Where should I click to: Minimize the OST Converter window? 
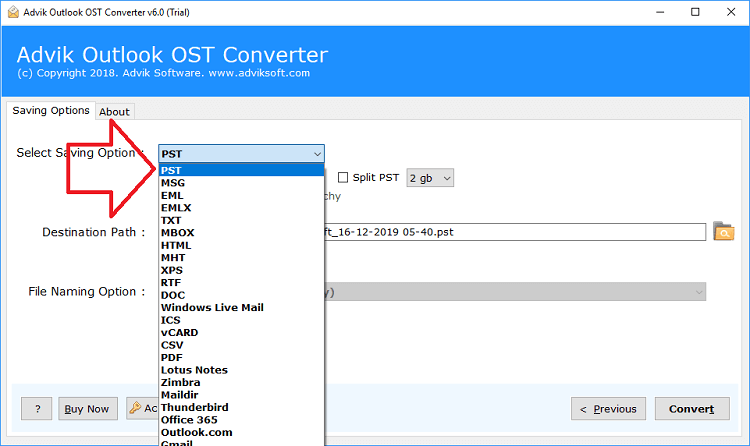pyautogui.click(x=660, y=12)
